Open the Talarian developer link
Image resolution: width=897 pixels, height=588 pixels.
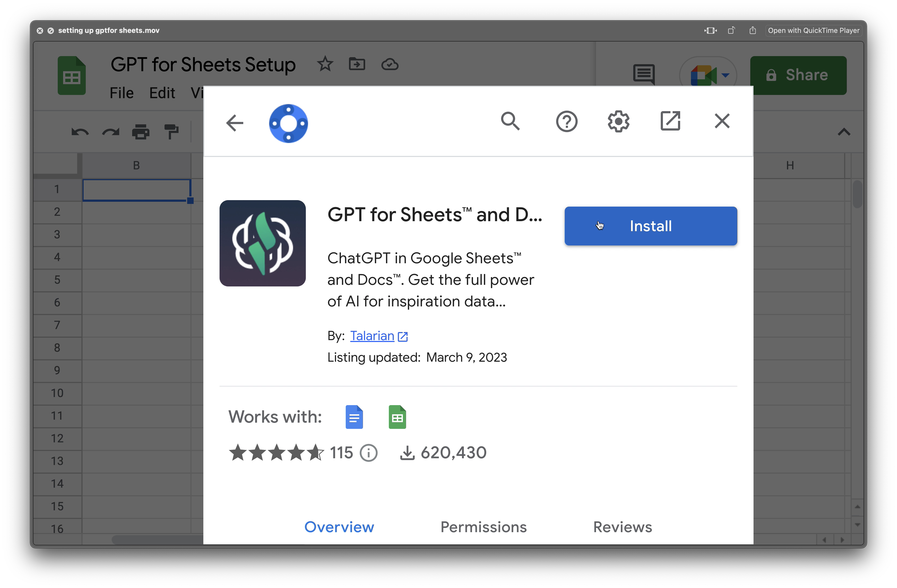pyautogui.click(x=372, y=336)
